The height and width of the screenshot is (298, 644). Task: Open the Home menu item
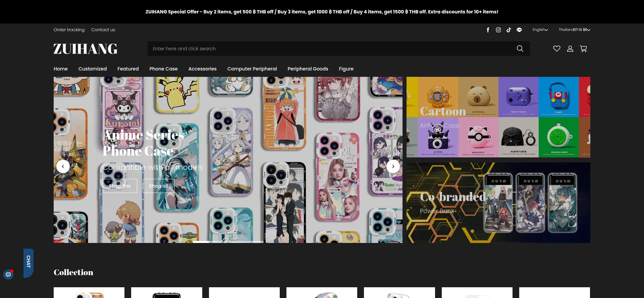click(x=61, y=69)
